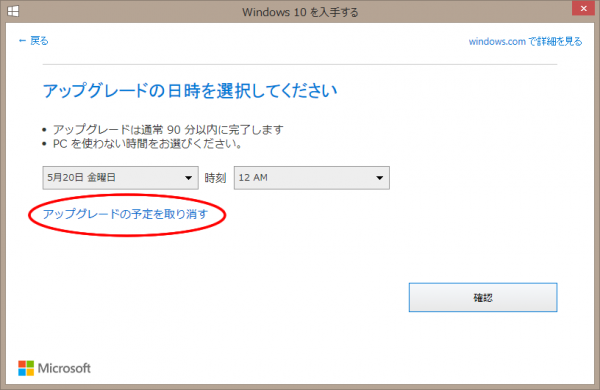Go back using the 戻る link

tap(33, 41)
